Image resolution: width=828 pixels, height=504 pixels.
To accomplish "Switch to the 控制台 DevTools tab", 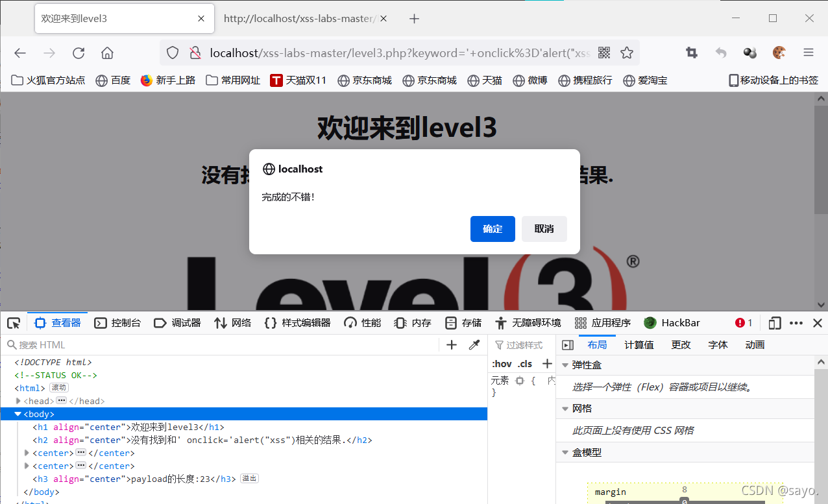I will 117,322.
